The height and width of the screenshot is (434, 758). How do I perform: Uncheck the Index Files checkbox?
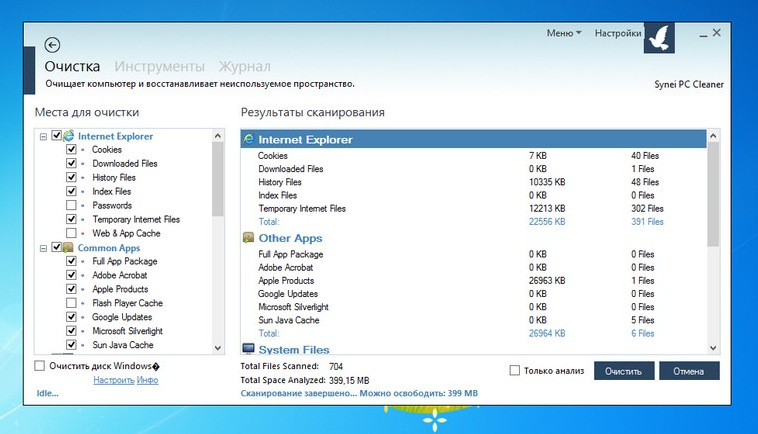click(x=71, y=191)
